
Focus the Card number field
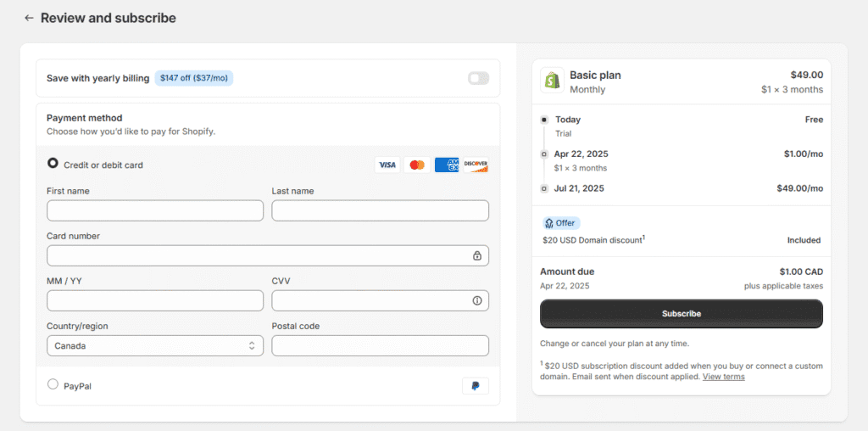click(x=268, y=256)
